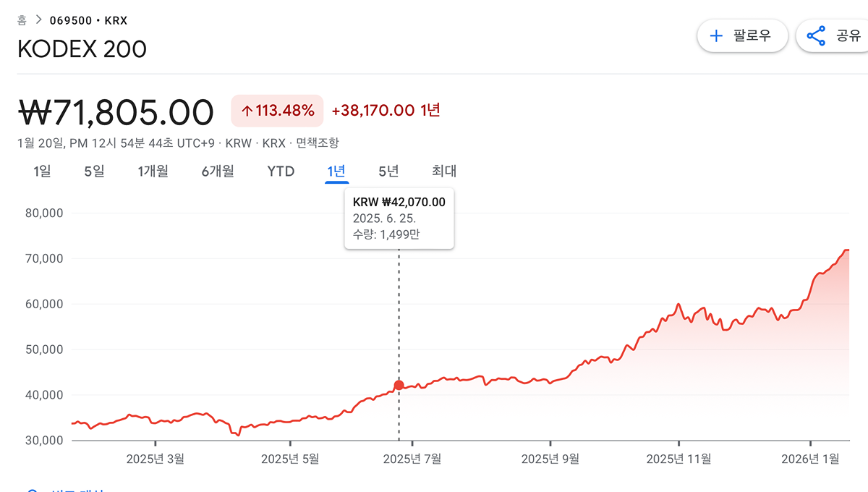Click the KODEX 200 title

pos(82,49)
